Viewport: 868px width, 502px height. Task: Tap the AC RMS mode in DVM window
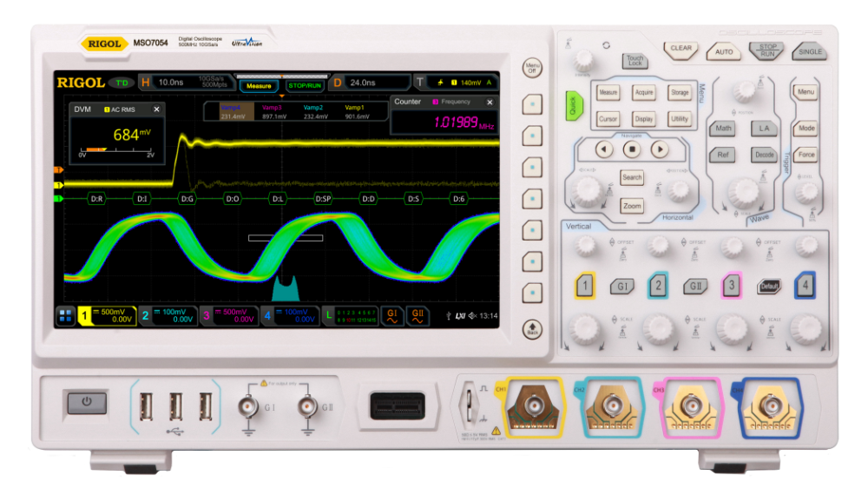point(120,109)
